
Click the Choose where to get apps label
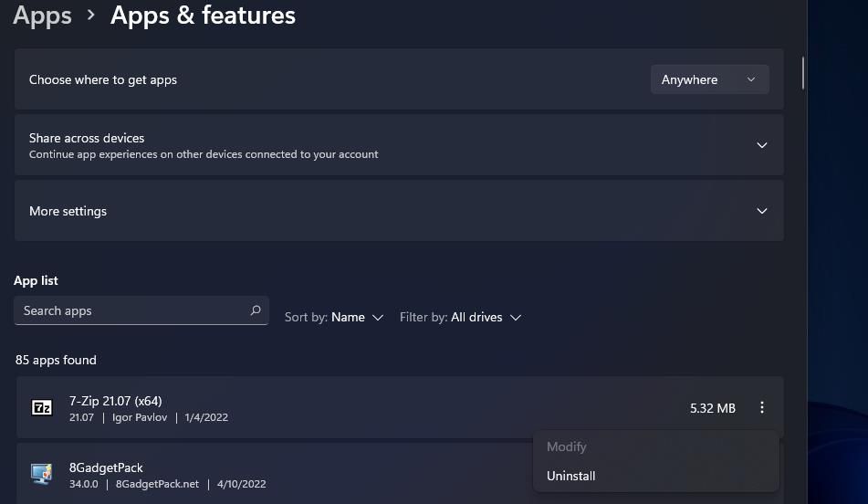103,79
